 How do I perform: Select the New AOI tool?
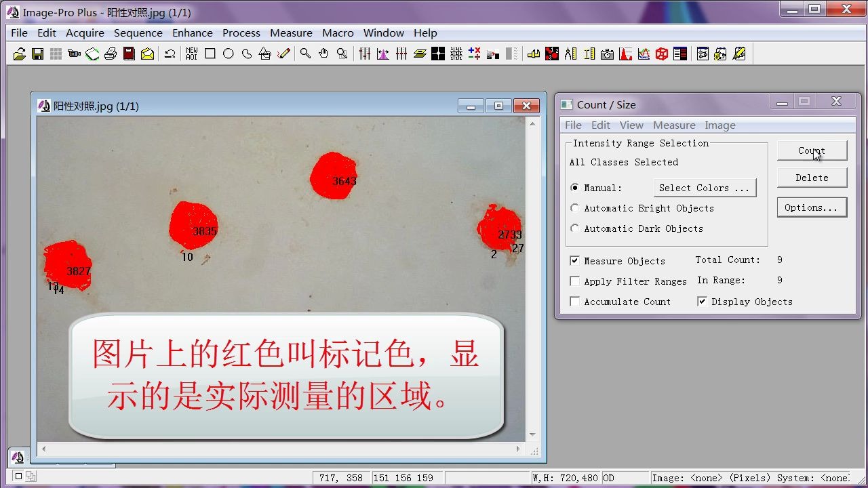pos(191,54)
